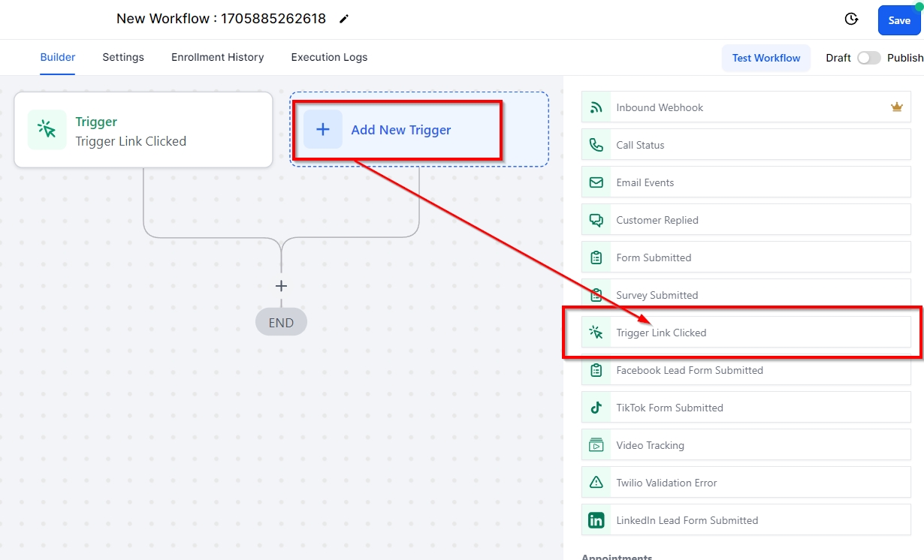Click the plus to add workflow step
This screenshot has width=924, height=560.
coord(281,286)
